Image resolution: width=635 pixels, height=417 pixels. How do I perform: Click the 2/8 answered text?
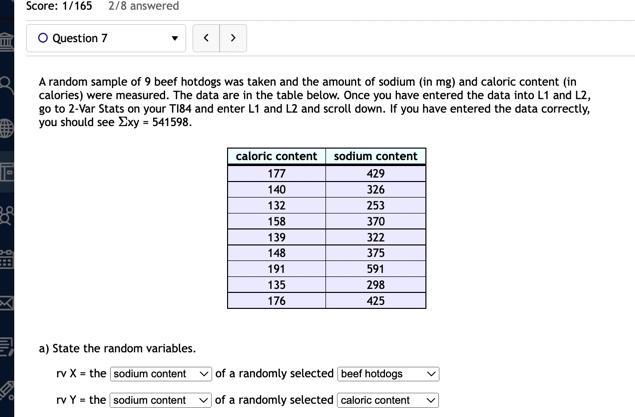(144, 6)
